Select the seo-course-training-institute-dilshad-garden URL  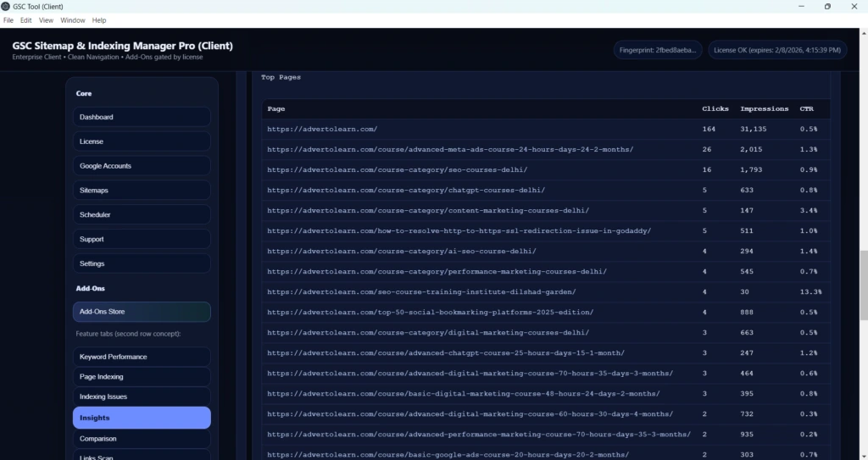(x=421, y=291)
